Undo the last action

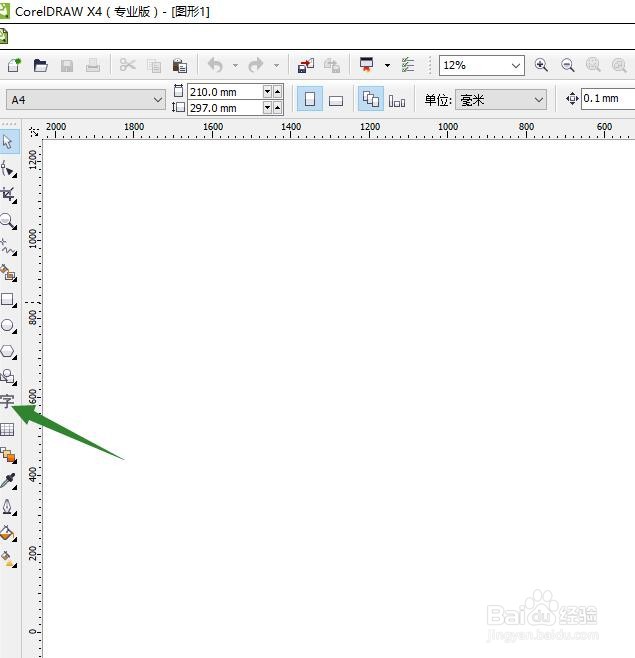click(215, 65)
